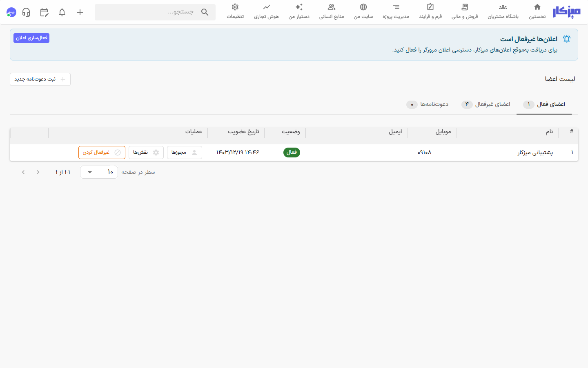Focus the جستجو search field

155,12
